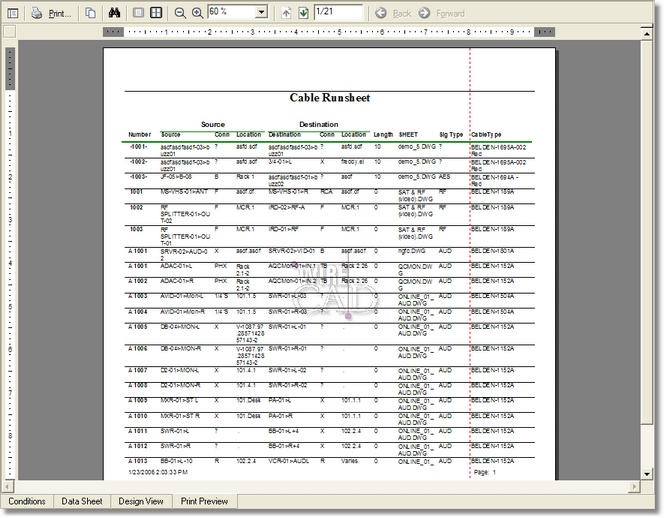Image resolution: width=664 pixels, height=518 pixels.
Task: Switch to the Conditions tab
Action: click(27, 501)
